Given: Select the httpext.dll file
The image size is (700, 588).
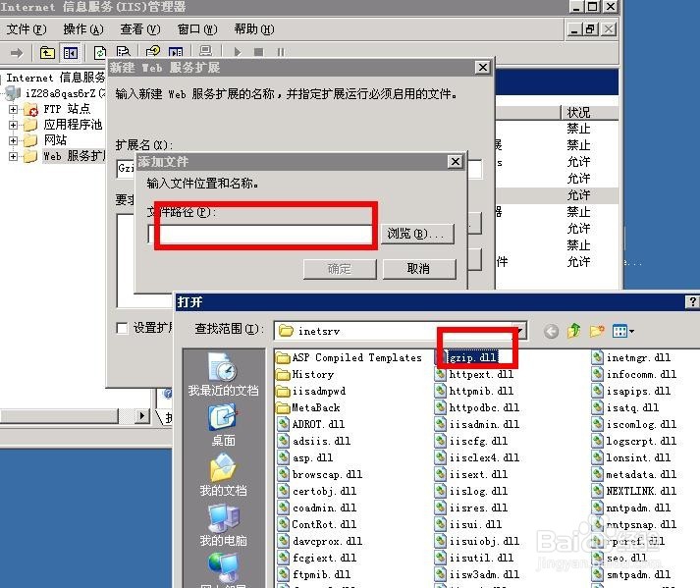Looking at the screenshot, I should coord(474,374).
